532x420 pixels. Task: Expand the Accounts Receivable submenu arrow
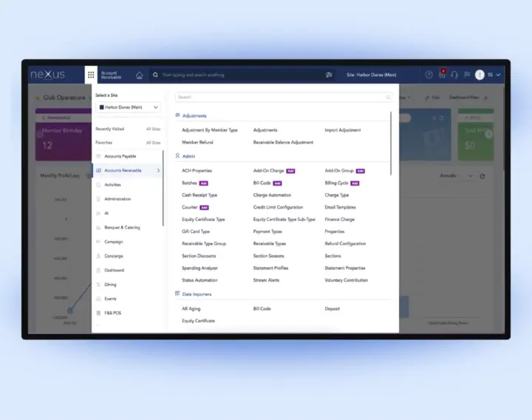pos(158,171)
